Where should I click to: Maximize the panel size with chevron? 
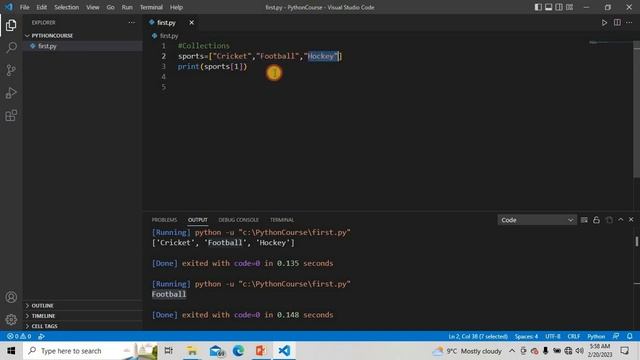click(x=620, y=220)
